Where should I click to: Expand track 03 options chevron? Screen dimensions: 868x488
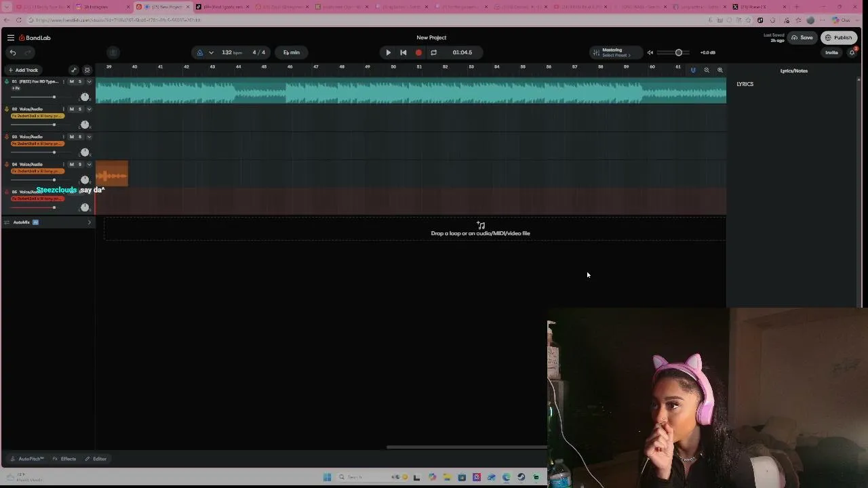[x=89, y=137]
